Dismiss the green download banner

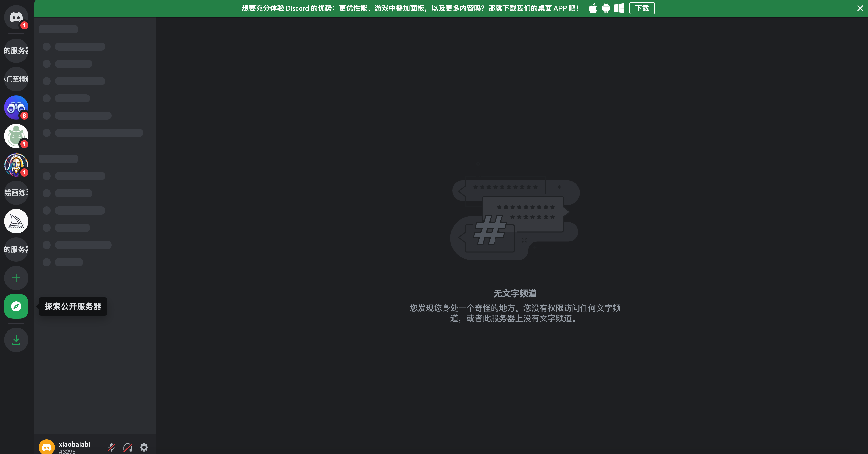click(860, 8)
